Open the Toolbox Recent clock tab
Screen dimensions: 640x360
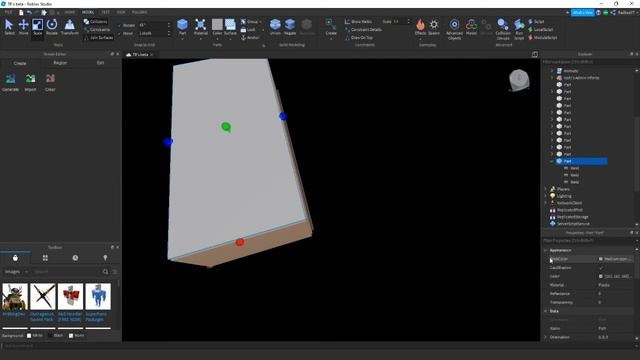click(x=75, y=258)
